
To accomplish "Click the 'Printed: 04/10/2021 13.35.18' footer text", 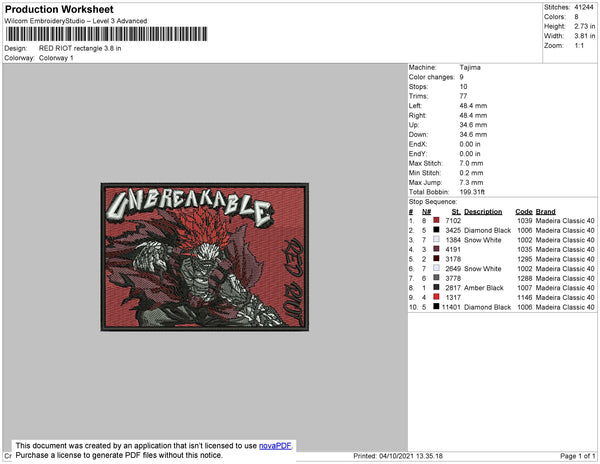I will 398,456.
